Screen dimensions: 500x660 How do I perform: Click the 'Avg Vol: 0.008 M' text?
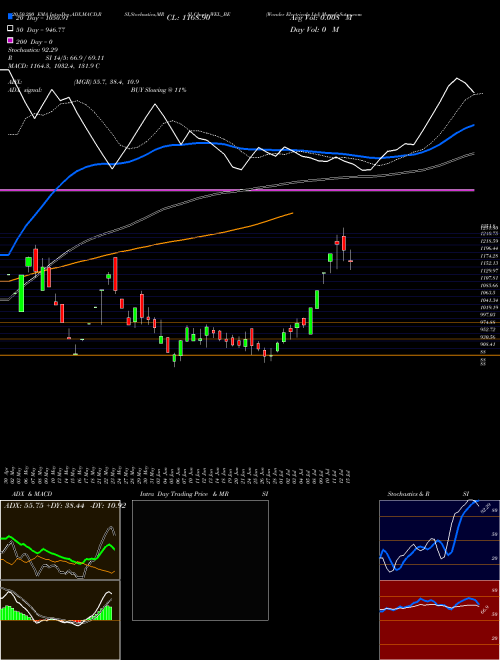[321, 18]
